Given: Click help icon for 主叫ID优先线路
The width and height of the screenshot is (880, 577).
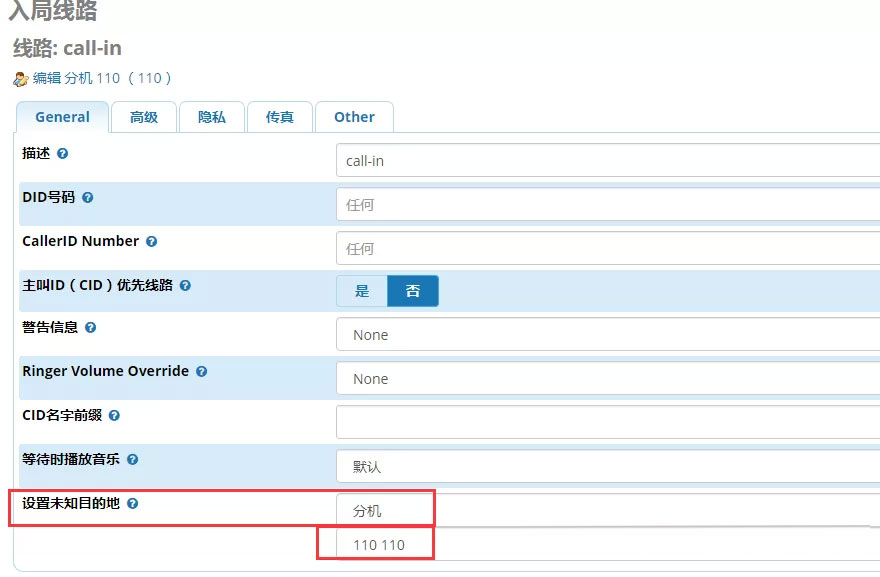Looking at the screenshot, I should coord(185,286).
